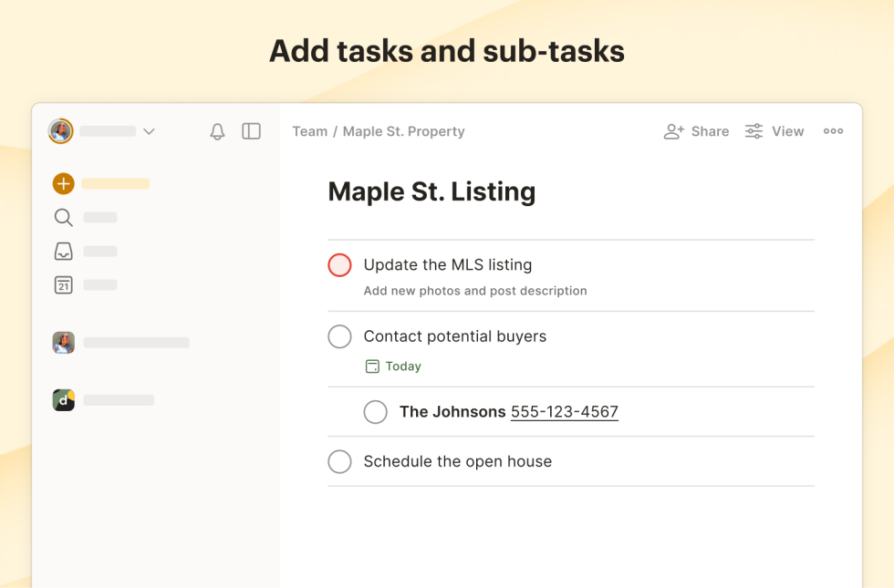Collapse the sidebar with the panel icon
894x588 pixels.
point(251,131)
